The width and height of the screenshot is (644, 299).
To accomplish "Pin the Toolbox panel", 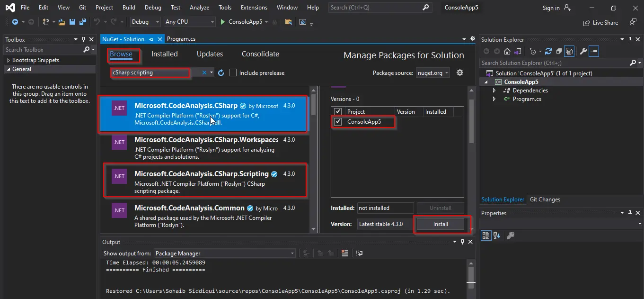I will point(83,40).
